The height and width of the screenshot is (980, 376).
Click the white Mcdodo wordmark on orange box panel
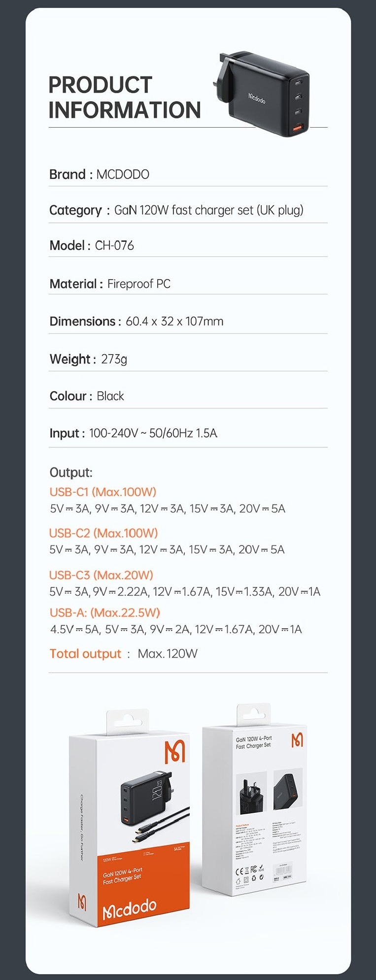coord(129,908)
